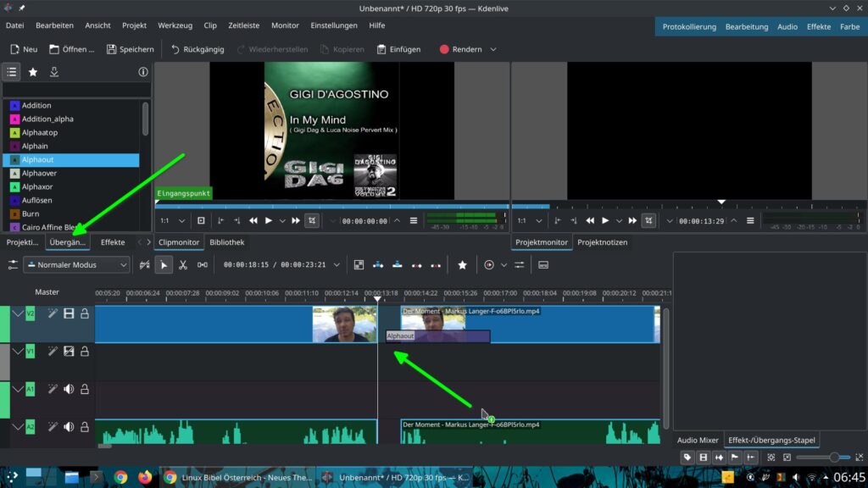Open the Einstellungen menu

334,25
